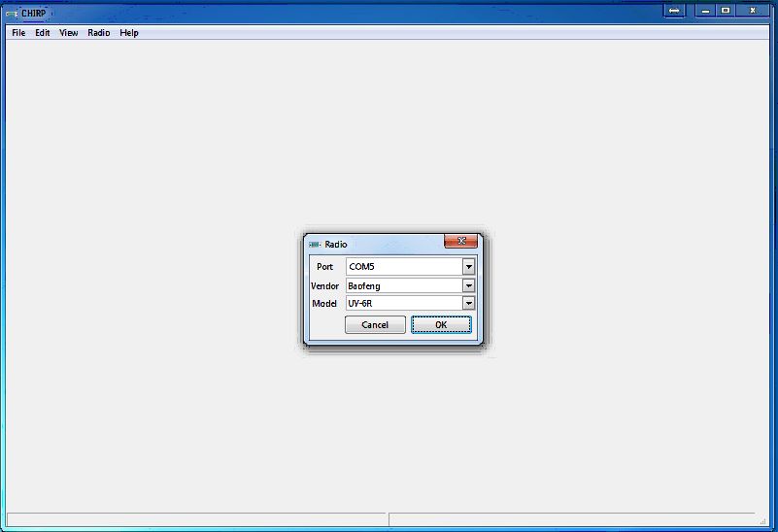Viewport: 778px width, 532px height.
Task: Minimize the CHIRP window
Action: [705, 11]
